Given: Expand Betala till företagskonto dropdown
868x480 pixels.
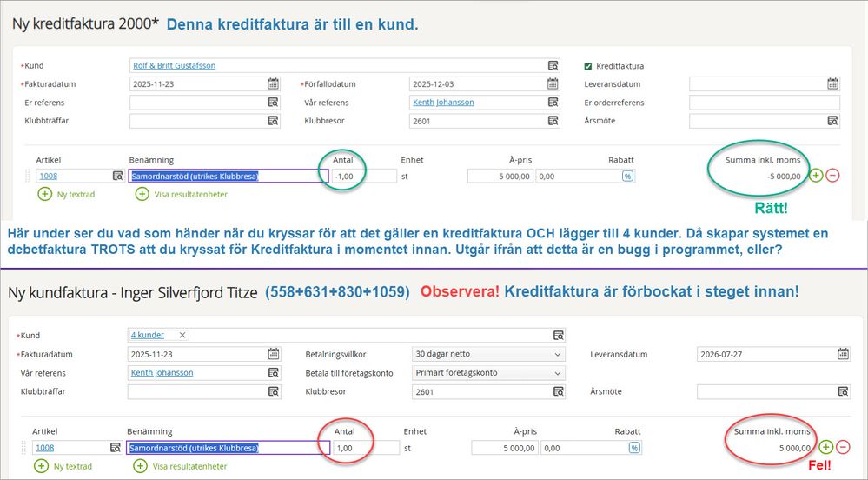Looking at the screenshot, I should [487, 373].
